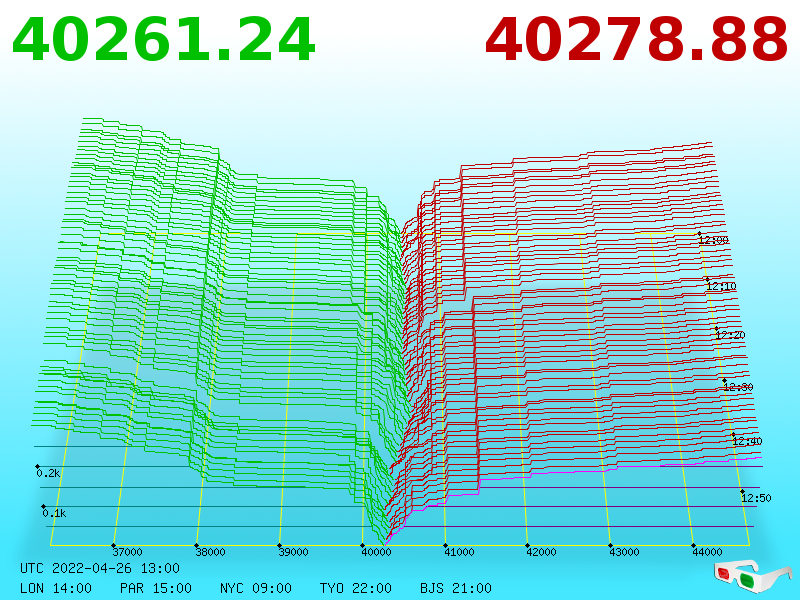Screen dimensions: 800x600
Task: Click the 42000 price axis label
Action: coord(541,552)
